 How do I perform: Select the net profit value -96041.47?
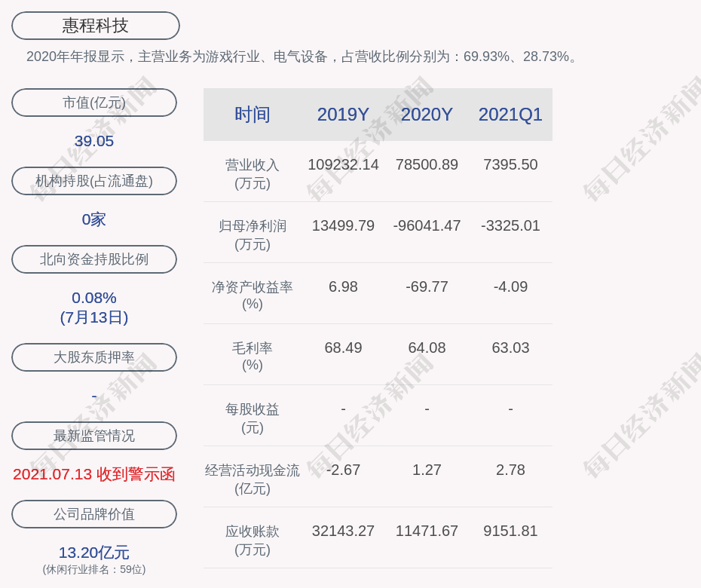[427, 225]
